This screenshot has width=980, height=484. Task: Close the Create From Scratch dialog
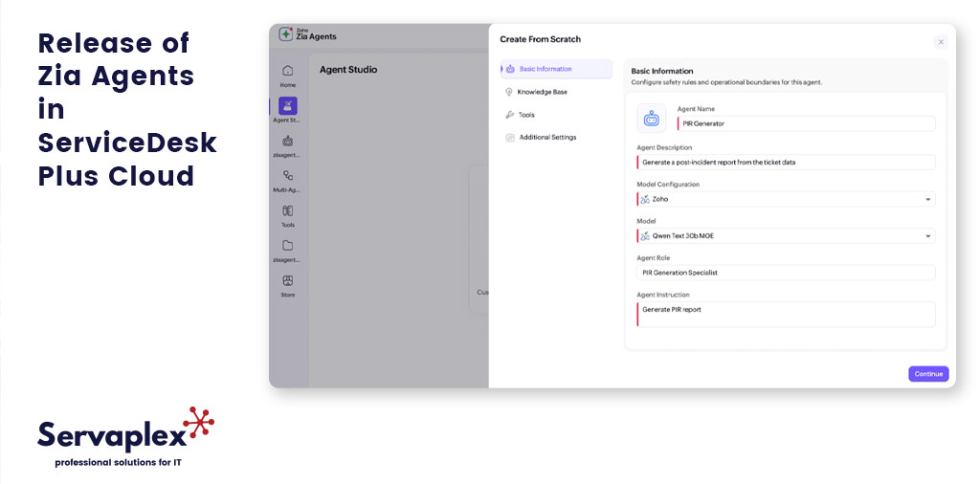click(941, 42)
